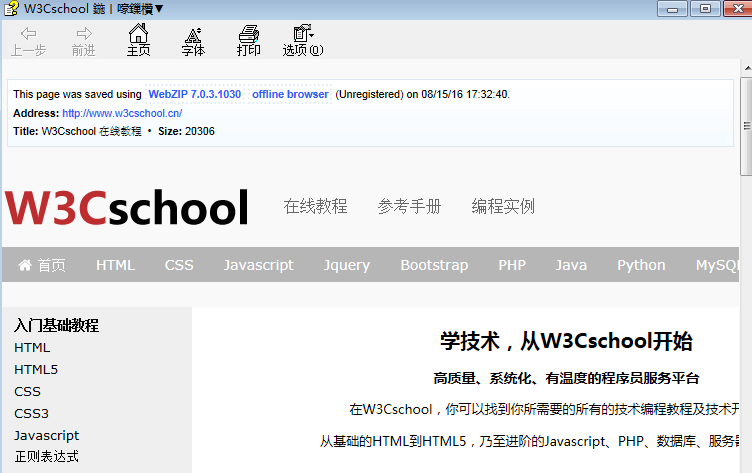Viewport: 752px width, 473px height.
Task: Click the 入门基础教程 sidebar heading
Action: coord(56,325)
